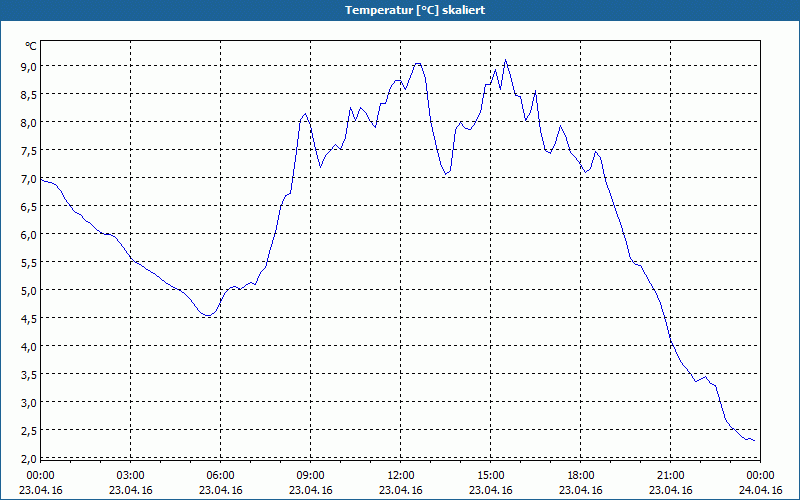Click the 3,0 y-axis label

pyautogui.click(x=29, y=403)
